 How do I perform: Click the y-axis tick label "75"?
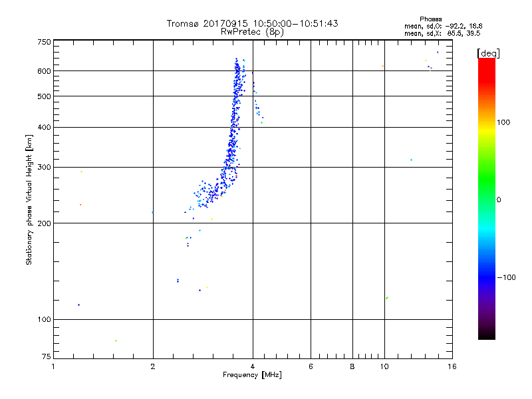[47, 356]
